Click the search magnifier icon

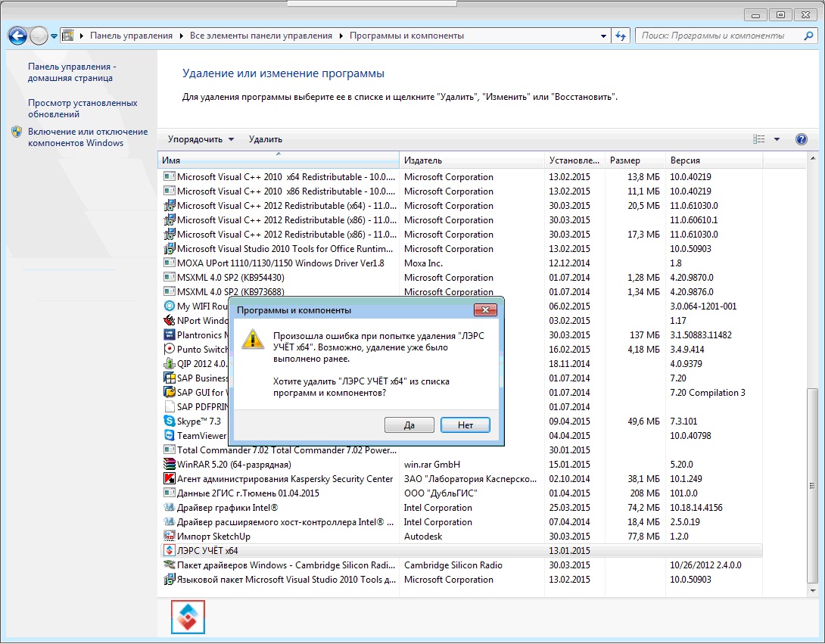pyautogui.click(x=808, y=36)
